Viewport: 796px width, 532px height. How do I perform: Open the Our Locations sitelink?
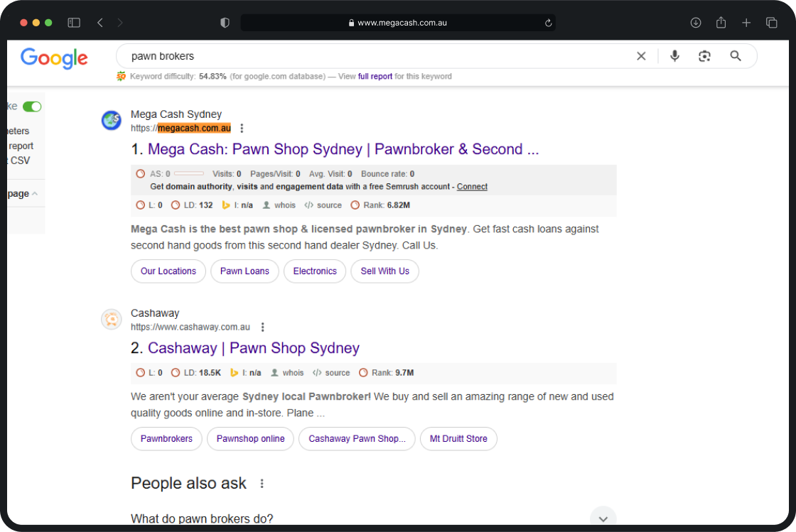pyautogui.click(x=168, y=271)
